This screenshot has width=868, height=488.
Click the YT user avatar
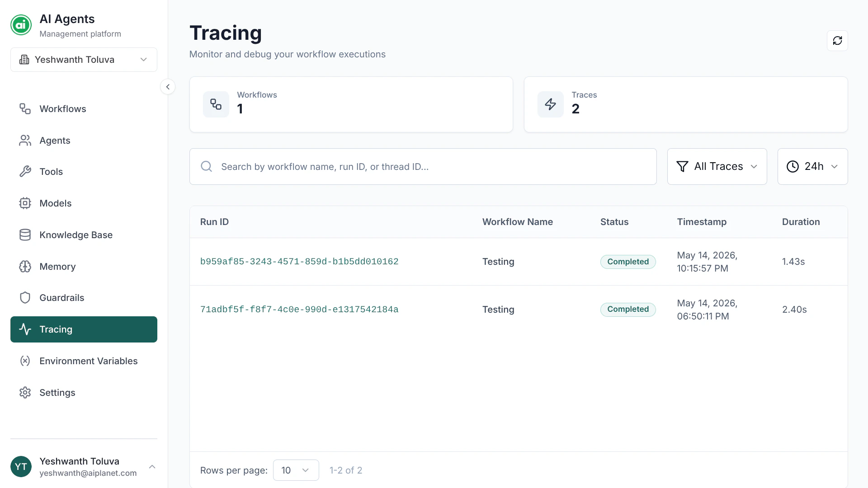pos(21,467)
